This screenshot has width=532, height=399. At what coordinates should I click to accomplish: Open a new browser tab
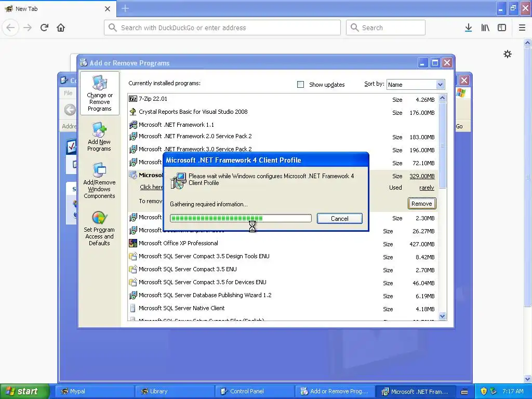point(125,8)
